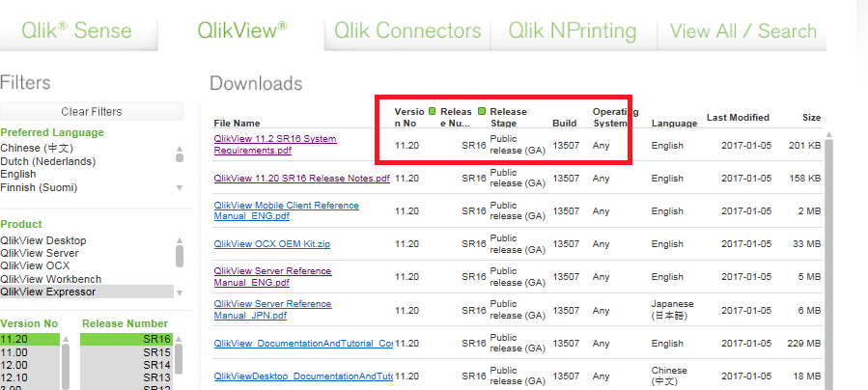Image resolution: width=868 pixels, height=390 pixels.
Task: Click the Release Number list scrollbar thumb
Action: tap(179, 359)
